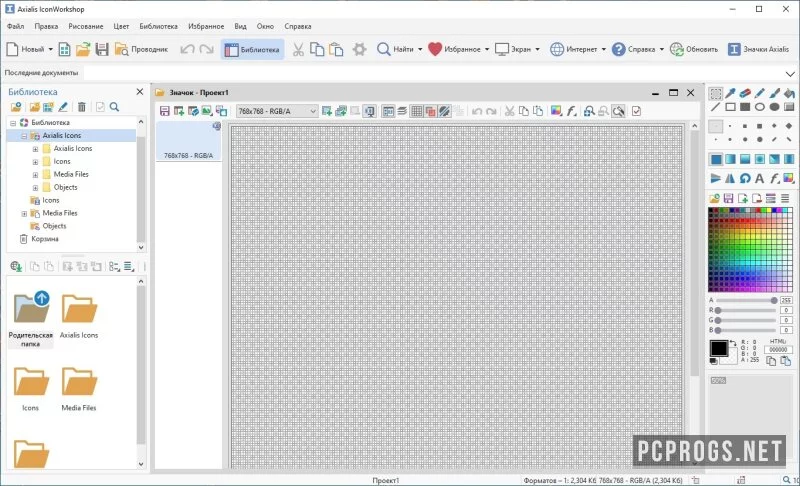Swap foreground and background colors
Viewport: 800px width, 486px height.
733,343
